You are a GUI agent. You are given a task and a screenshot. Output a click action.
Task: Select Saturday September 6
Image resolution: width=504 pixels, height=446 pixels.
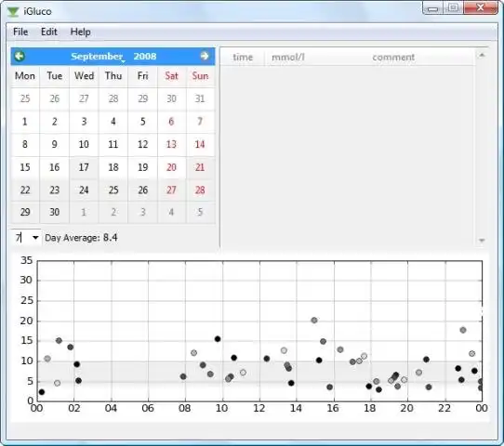pos(171,122)
